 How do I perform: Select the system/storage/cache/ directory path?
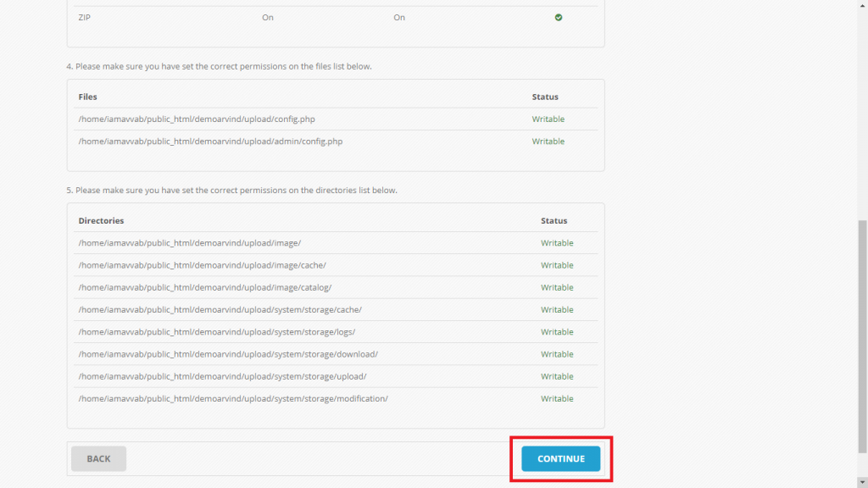tap(220, 309)
